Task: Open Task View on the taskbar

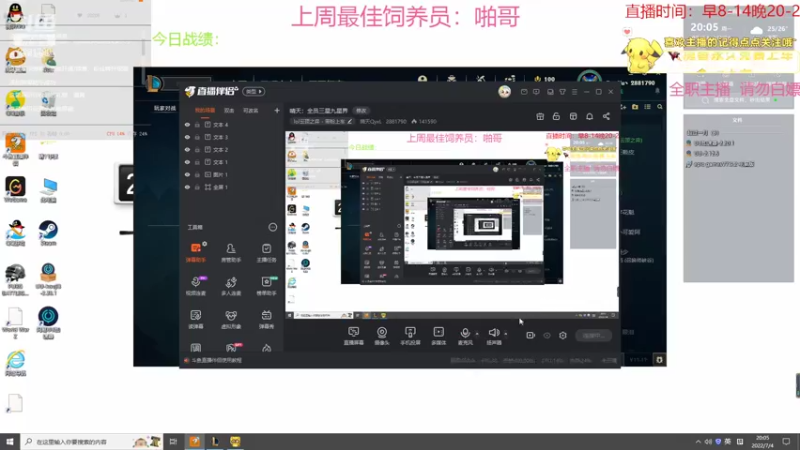Action: point(173,441)
